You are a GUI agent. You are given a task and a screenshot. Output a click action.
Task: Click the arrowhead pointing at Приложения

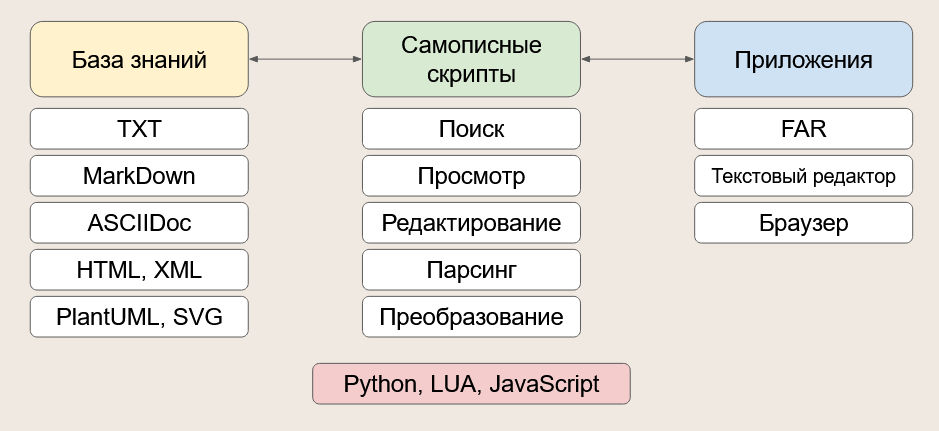[x=688, y=60]
